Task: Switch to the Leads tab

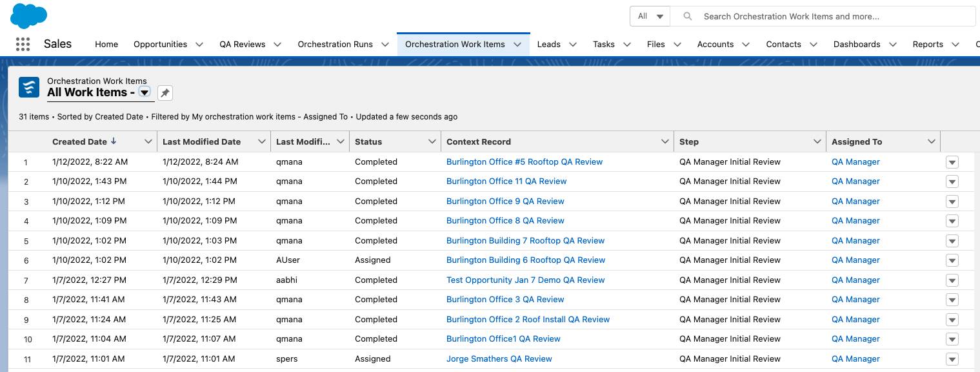Action: [548, 45]
